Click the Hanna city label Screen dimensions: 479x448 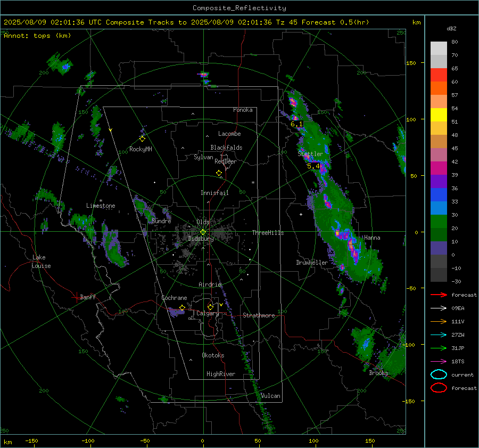[372, 238]
